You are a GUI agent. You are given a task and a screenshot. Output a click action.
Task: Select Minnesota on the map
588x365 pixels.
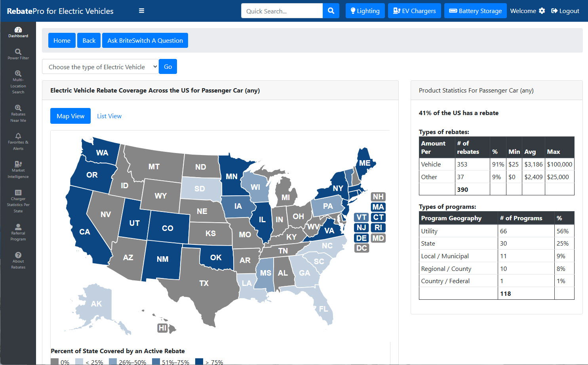[232, 176]
